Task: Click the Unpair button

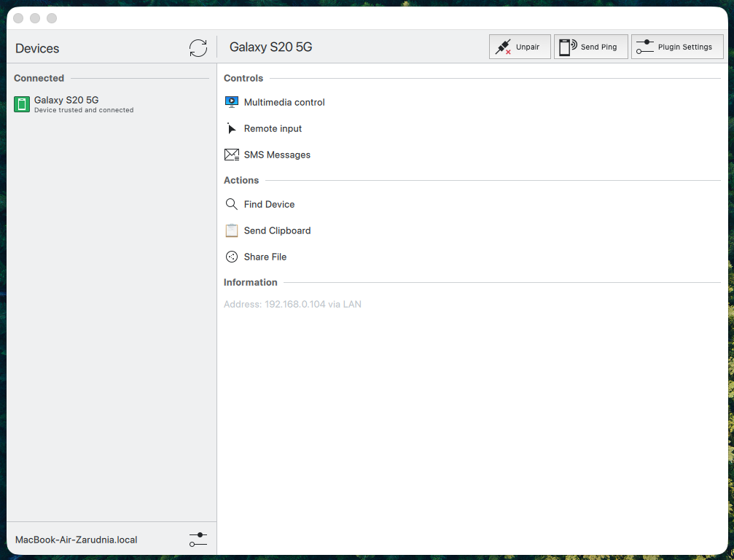Action: (x=520, y=47)
